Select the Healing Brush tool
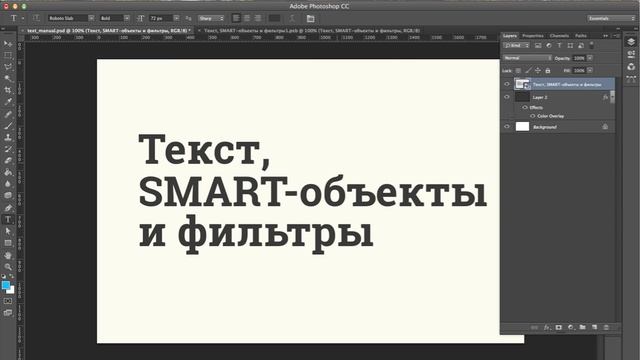 pos(8,114)
